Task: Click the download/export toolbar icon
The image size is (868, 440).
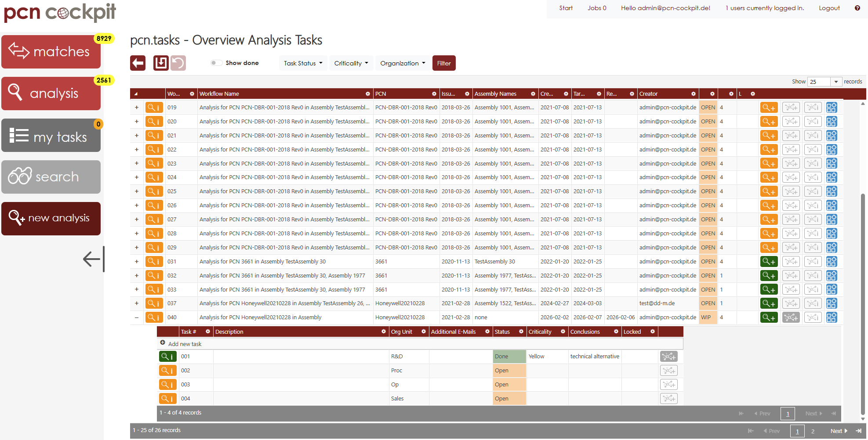Action: coord(161,63)
